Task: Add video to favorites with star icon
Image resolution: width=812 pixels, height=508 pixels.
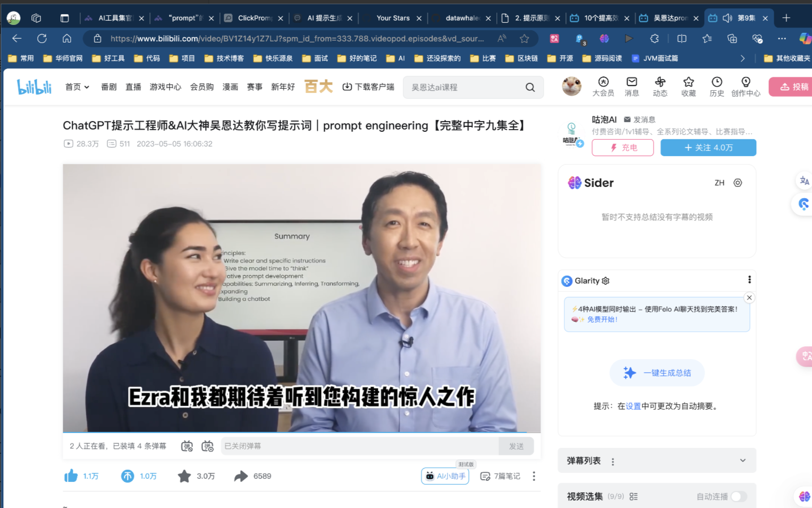Action: click(184, 476)
